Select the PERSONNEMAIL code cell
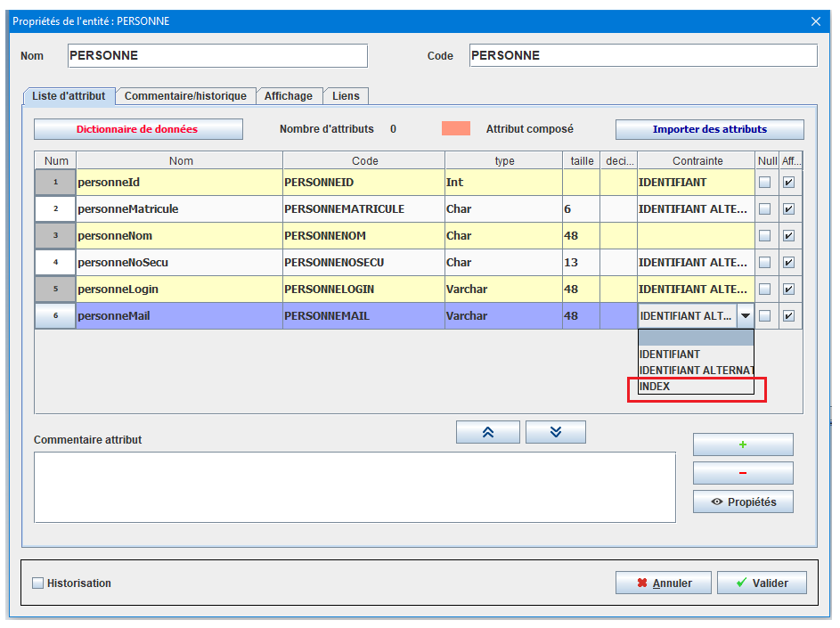Viewport: 840px width, 628px height. pos(363,316)
